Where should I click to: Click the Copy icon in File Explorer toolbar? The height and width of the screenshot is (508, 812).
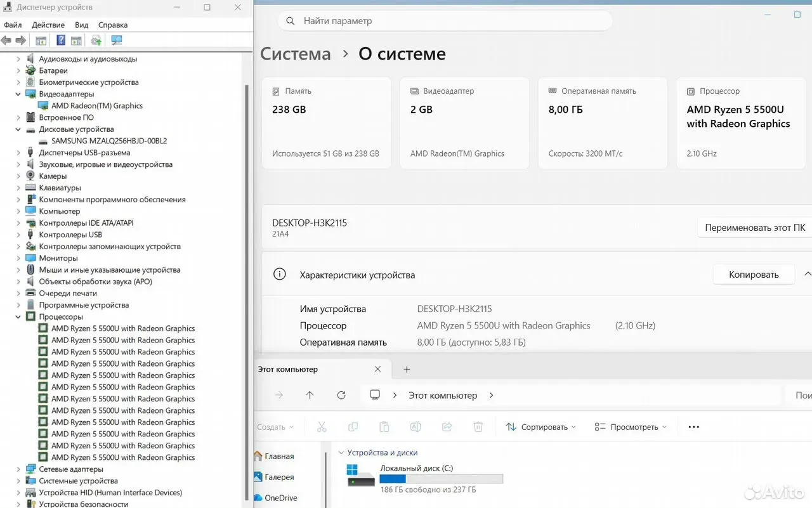pyautogui.click(x=353, y=427)
